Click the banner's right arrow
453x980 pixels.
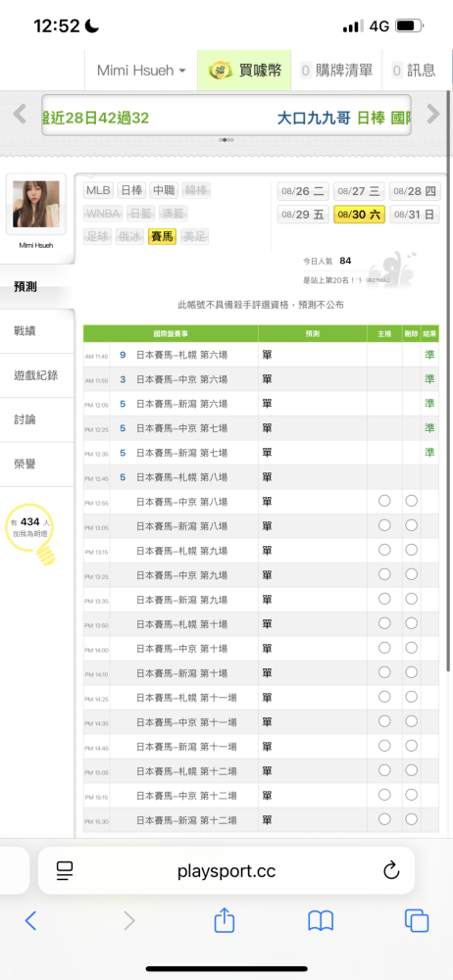pos(433,114)
